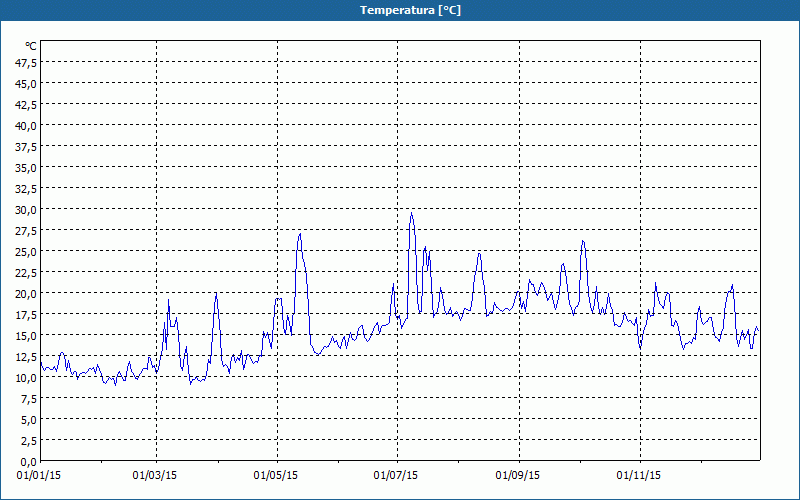Click the 12,5 y-axis label
800x500 pixels.
(x=26, y=357)
